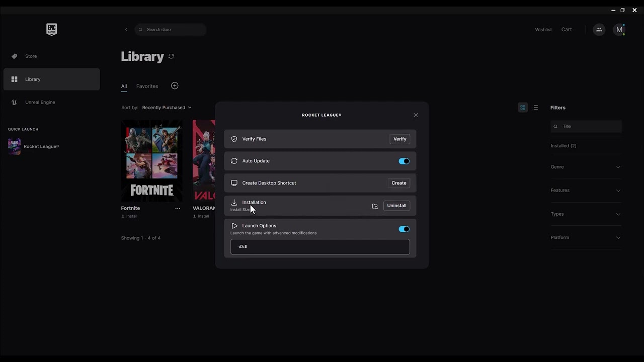
Task: Create a desktop shortcut with Create button
Action: (x=399, y=183)
